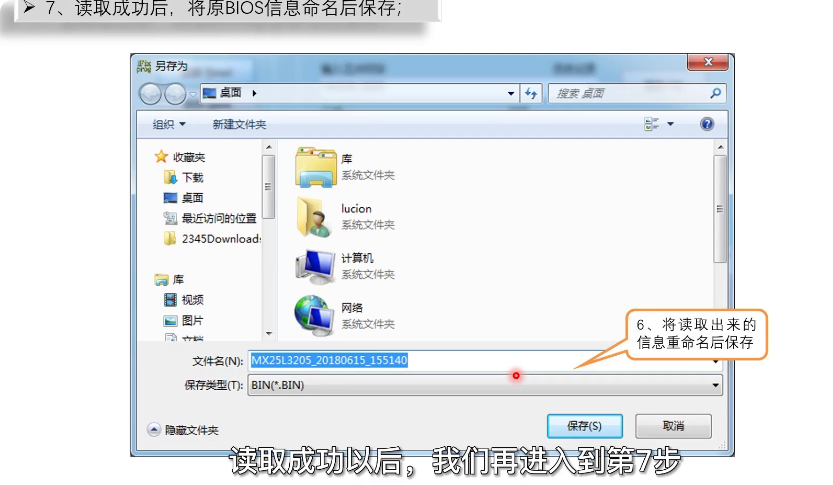This screenshot has width=833, height=485.
Task: Open the 组织 dropdown menu
Action: click(168, 124)
